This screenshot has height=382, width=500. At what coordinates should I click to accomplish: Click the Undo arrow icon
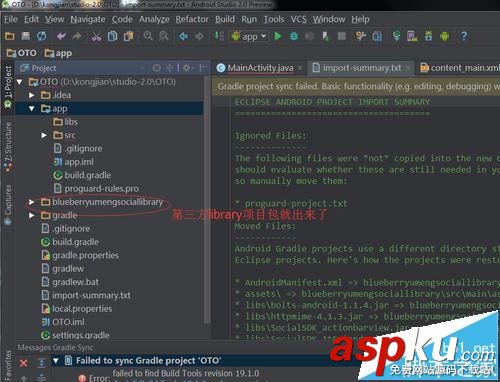coord(61,36)
